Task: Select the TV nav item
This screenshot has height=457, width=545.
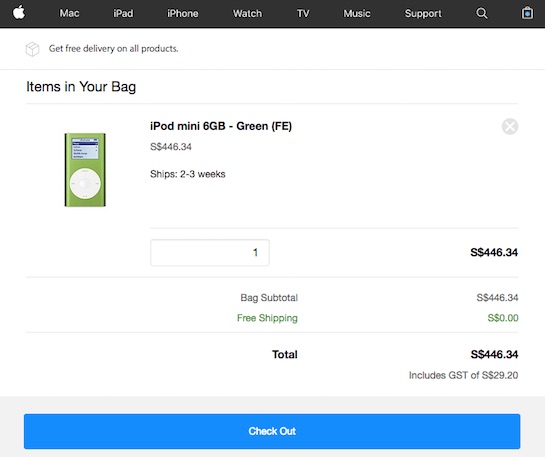Action: click(x=303, y=13)
